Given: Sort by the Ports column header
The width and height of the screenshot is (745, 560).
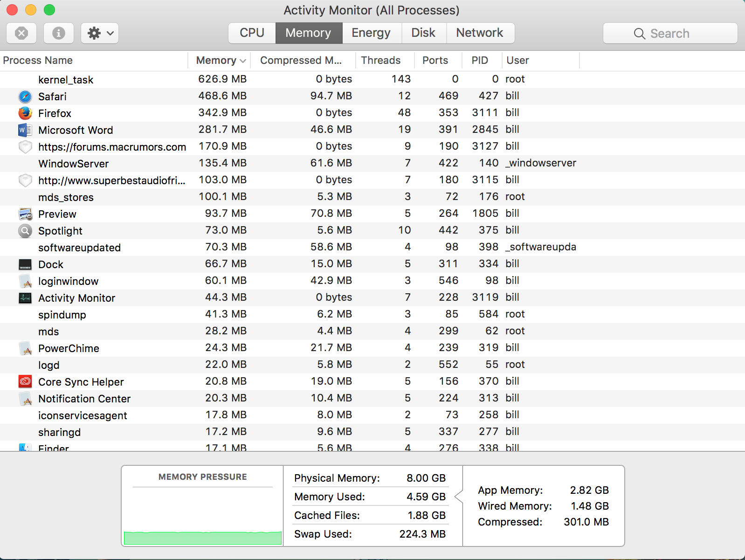Looking at the screenshot, I should 438,61.
